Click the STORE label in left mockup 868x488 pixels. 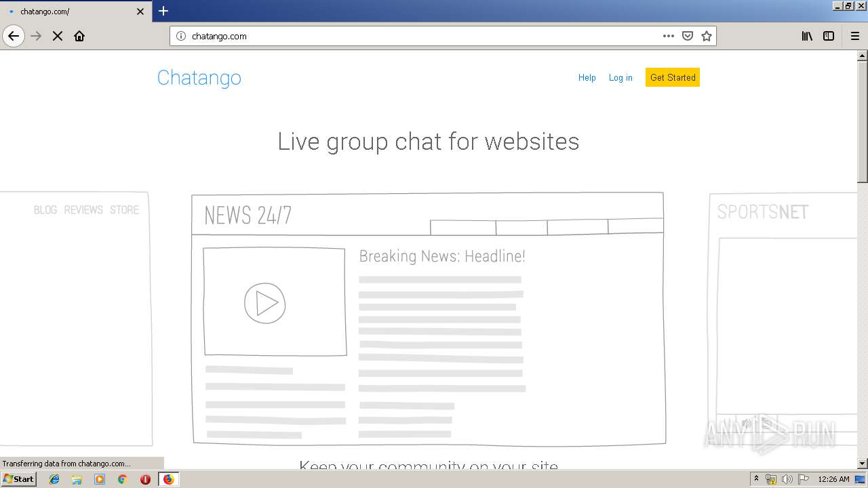tap(124, 210)
